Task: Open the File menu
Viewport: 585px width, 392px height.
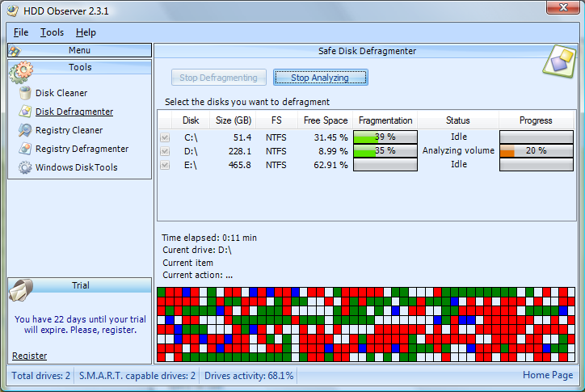Action: pyautogui.click(x=21, y=32)
